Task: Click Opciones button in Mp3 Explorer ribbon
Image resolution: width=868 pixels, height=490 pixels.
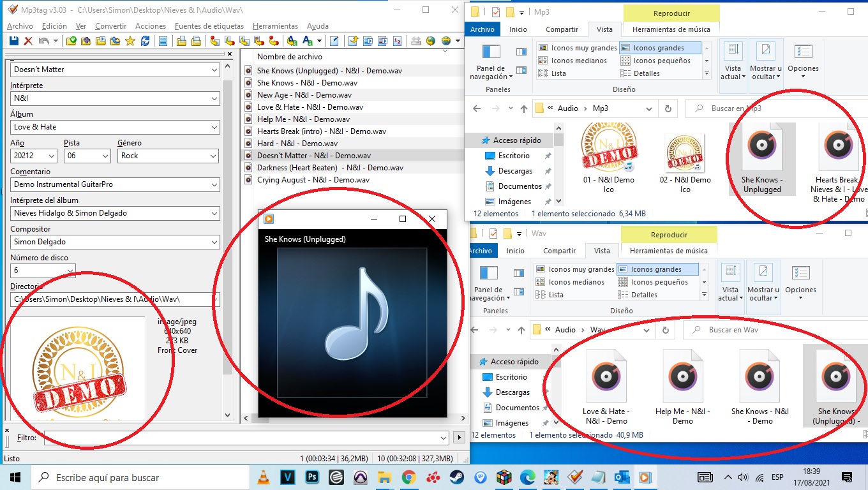Action: pyautogui.click(x=803, y=61)
